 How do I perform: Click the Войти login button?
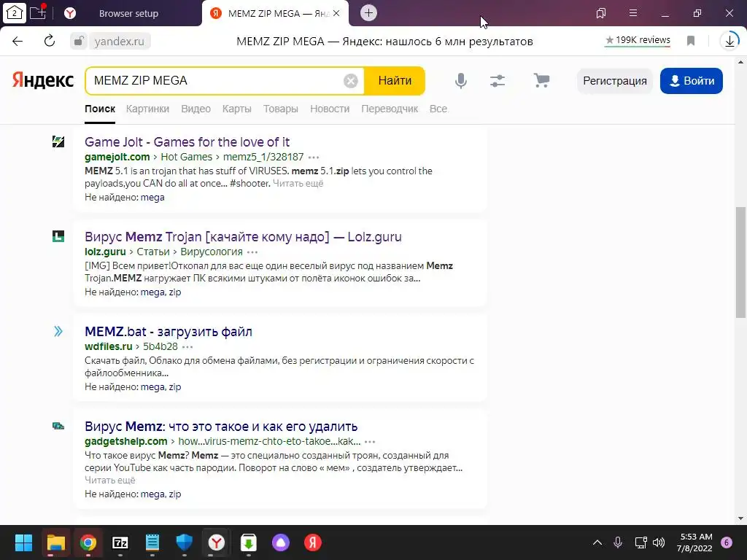[x=692, y=81]
